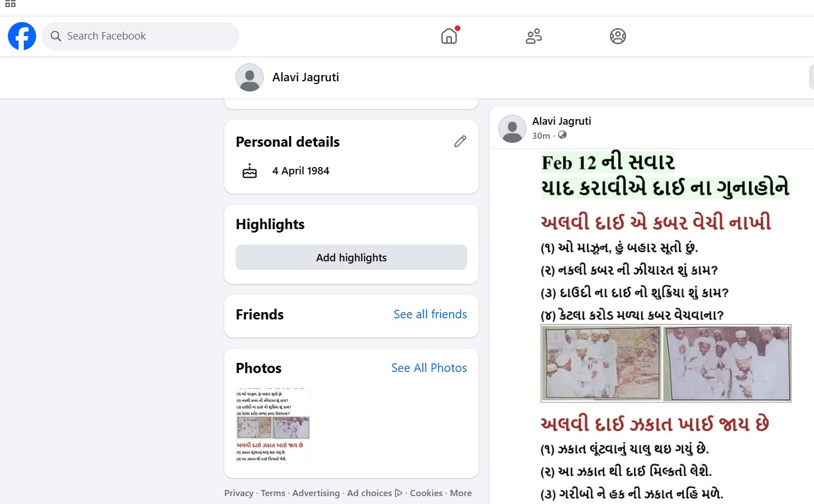This screenshot has width=814, height=504.
Task: Click the birthday cake icon
Action: click(x=250, y=171)
